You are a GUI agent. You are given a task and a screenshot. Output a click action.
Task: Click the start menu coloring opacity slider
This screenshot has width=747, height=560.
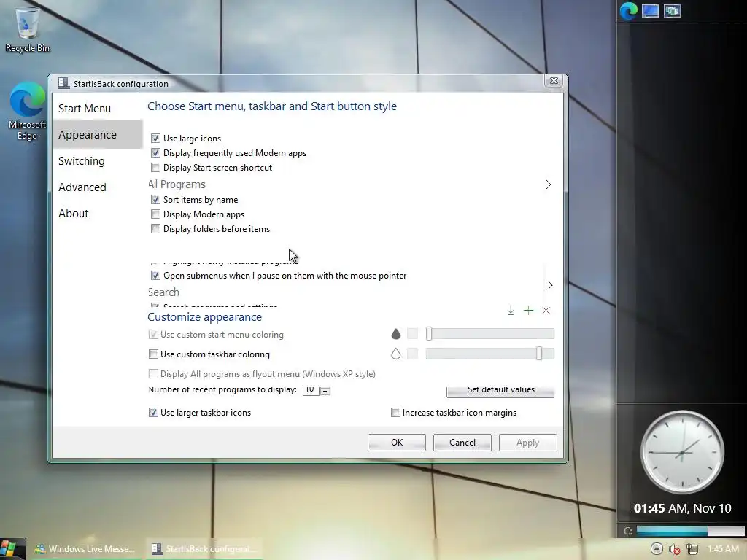490,334
